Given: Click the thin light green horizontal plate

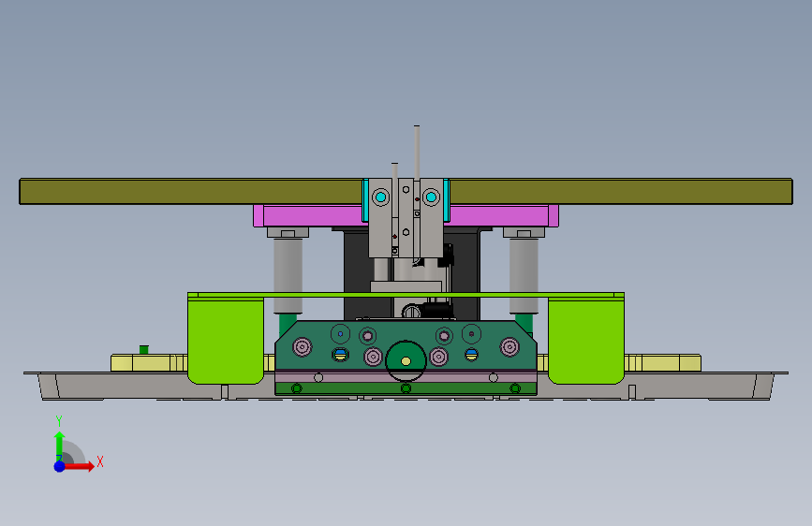Looking at the screenshot, I should click(x=406, y=295).
